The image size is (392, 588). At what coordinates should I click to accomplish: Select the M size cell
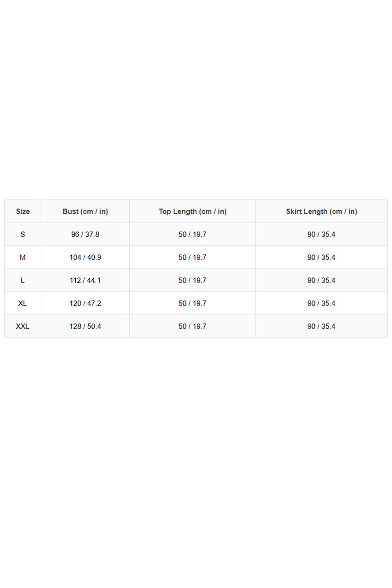23,258
